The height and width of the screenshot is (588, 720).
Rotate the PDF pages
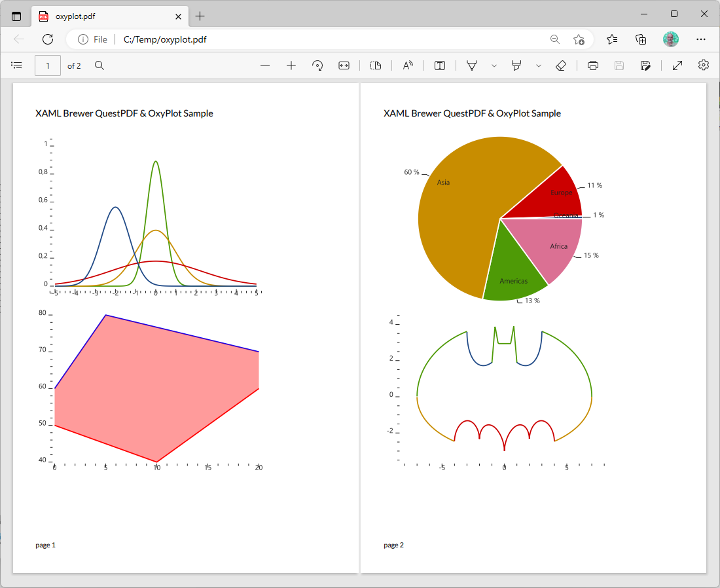click(317, 65)
